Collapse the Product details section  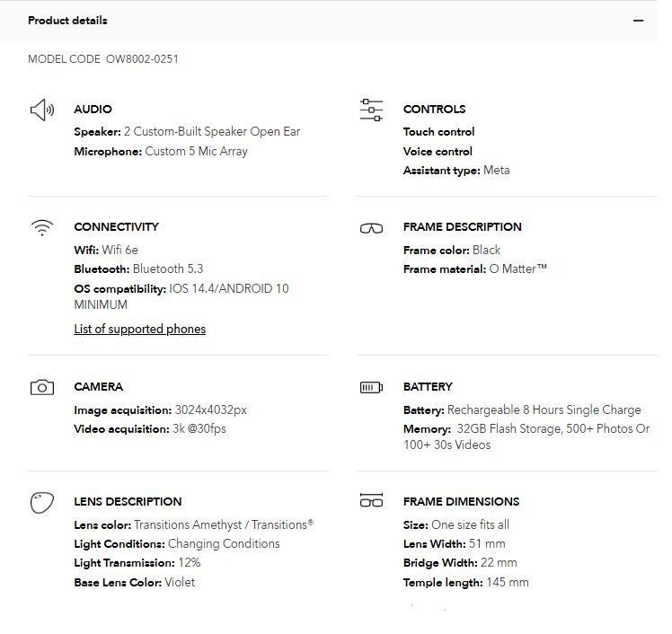(x=638, y=21)
